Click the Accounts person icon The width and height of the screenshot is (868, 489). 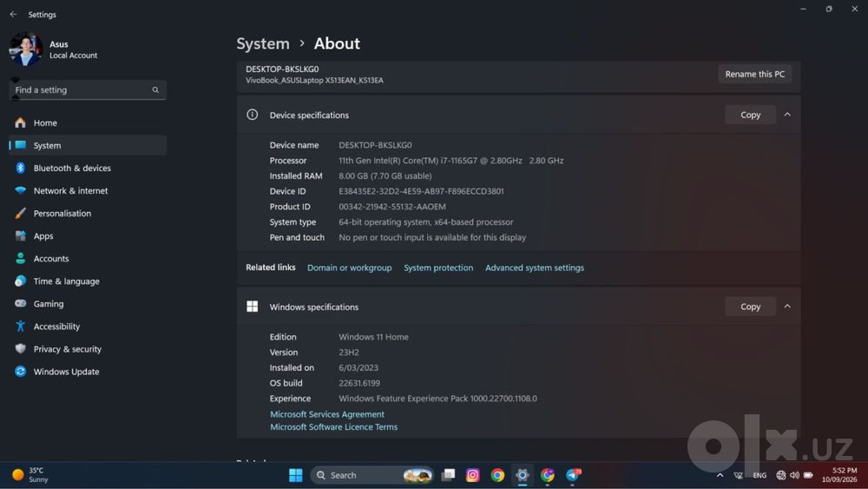point(21,259)
